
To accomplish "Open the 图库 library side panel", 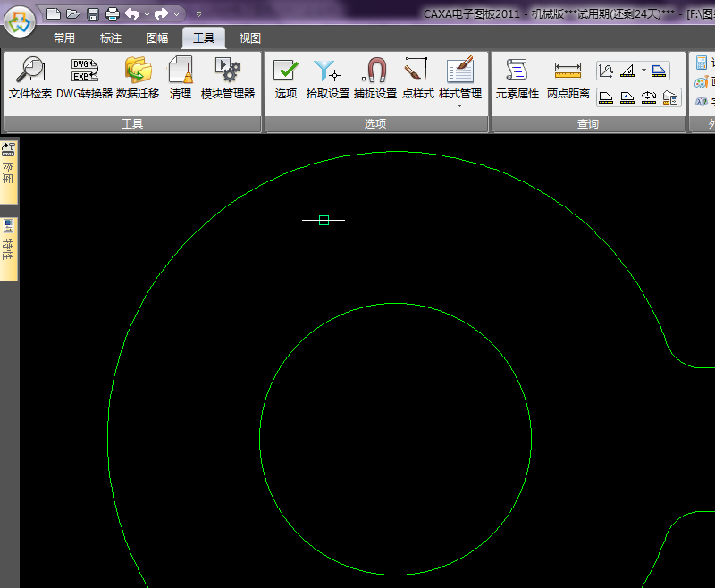I will click(9, 171).
